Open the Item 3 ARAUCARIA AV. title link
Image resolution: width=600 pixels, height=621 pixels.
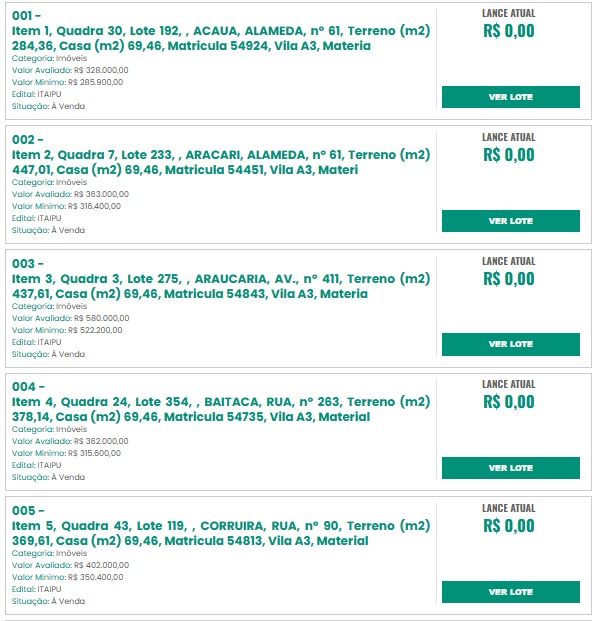click(x=221, y=286)
